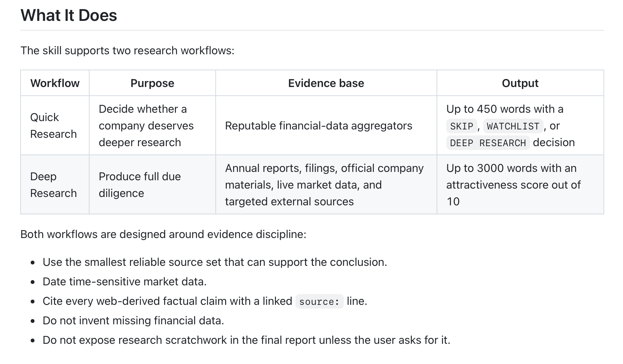Click the DEEP RESEARCH code label
The height and width of the screenshot is (364, 623).
point(488,143)
